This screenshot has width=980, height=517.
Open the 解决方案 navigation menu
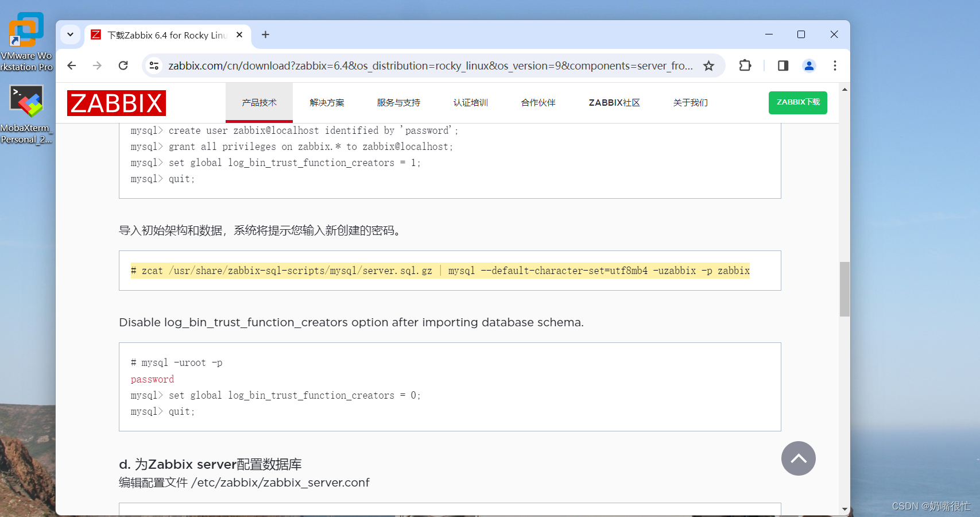click(x=327, y=103)
